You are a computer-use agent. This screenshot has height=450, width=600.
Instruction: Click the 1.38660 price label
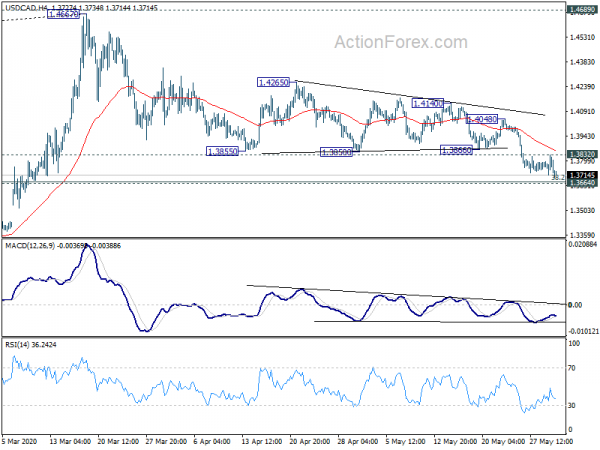coord(456,150)
